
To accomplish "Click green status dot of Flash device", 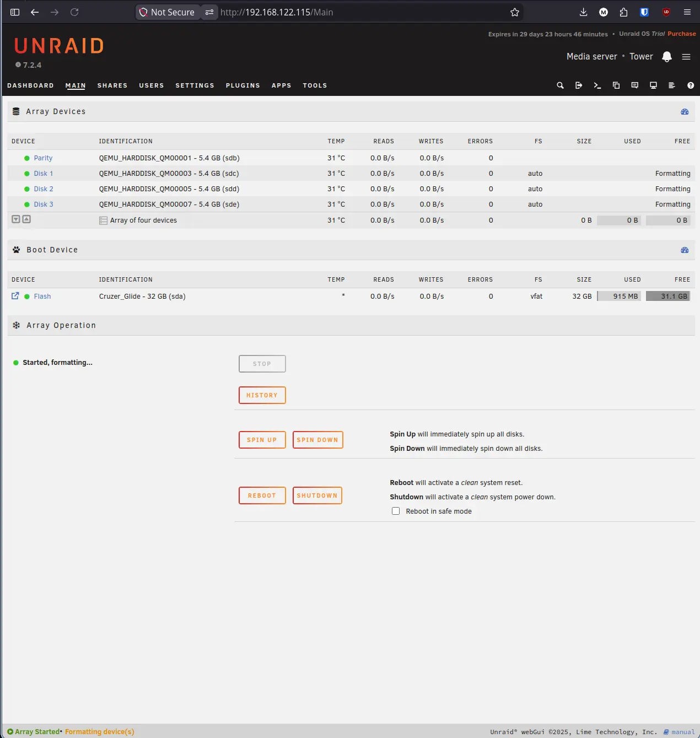I will (26, 297).
